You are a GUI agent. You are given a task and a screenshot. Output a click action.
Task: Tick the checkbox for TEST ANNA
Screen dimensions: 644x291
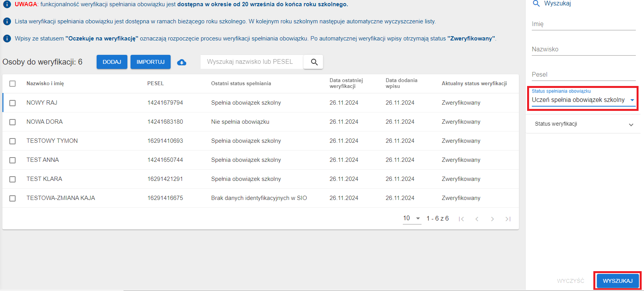tap(12, 160)
